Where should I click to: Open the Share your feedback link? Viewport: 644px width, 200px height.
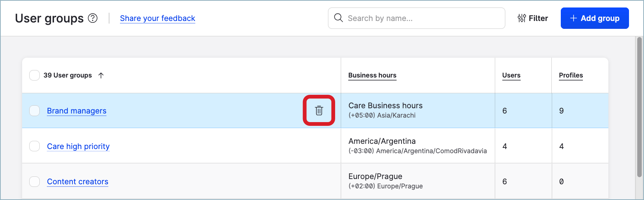pyautogui.click(x=157, y=18)
